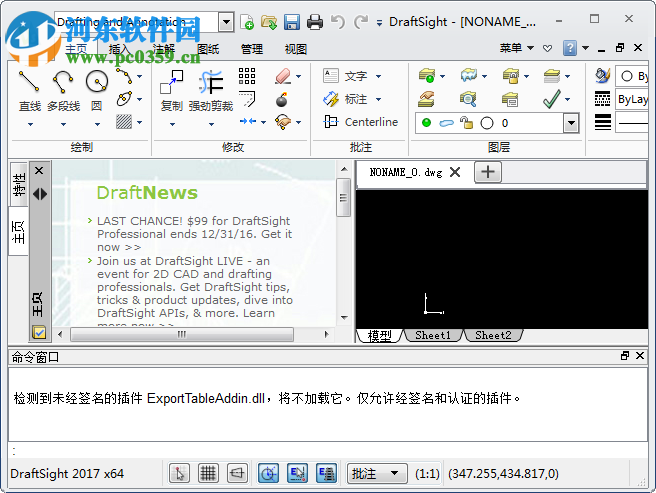Select the Ellipse tool icon
The image size is (656, 493).
[124, 99]
